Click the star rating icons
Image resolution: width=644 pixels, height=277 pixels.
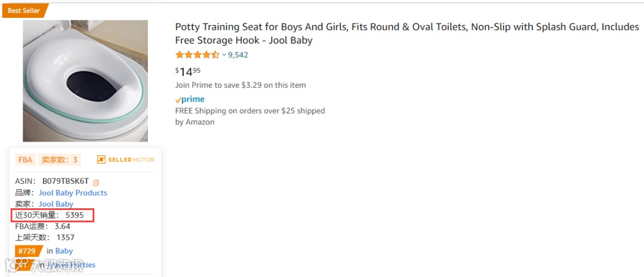pos(197,55)
